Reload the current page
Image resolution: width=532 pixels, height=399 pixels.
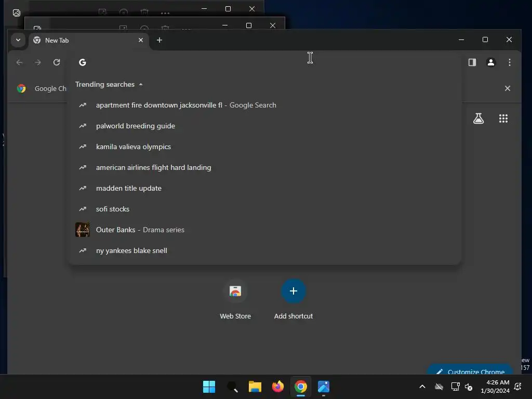pos(57,62)
